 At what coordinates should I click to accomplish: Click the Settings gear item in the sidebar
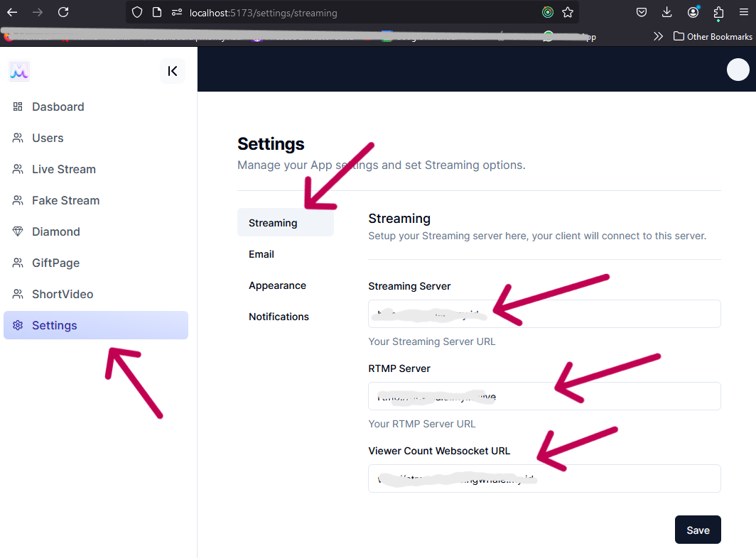tap(54, 325)
